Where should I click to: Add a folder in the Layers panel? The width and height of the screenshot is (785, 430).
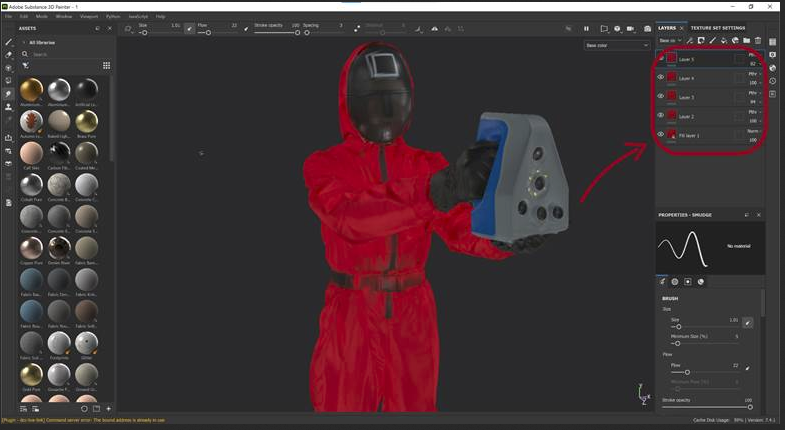pyautogui.click(x=746, y=41)
